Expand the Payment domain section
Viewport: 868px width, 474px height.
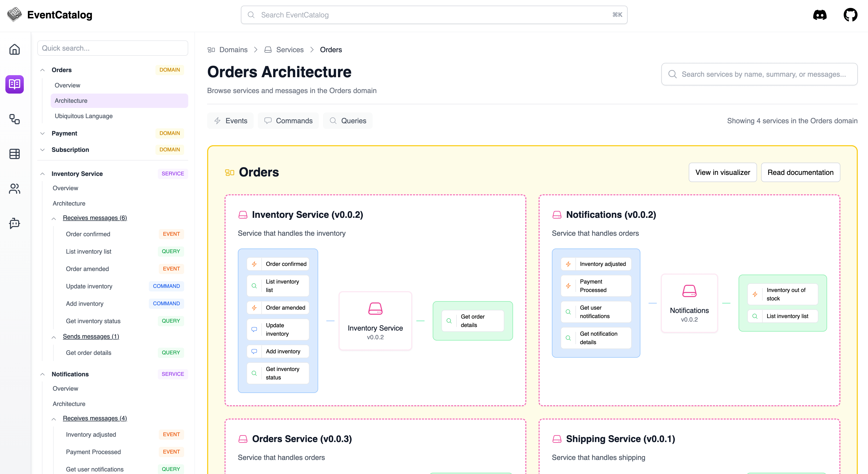tap(42, 133)
